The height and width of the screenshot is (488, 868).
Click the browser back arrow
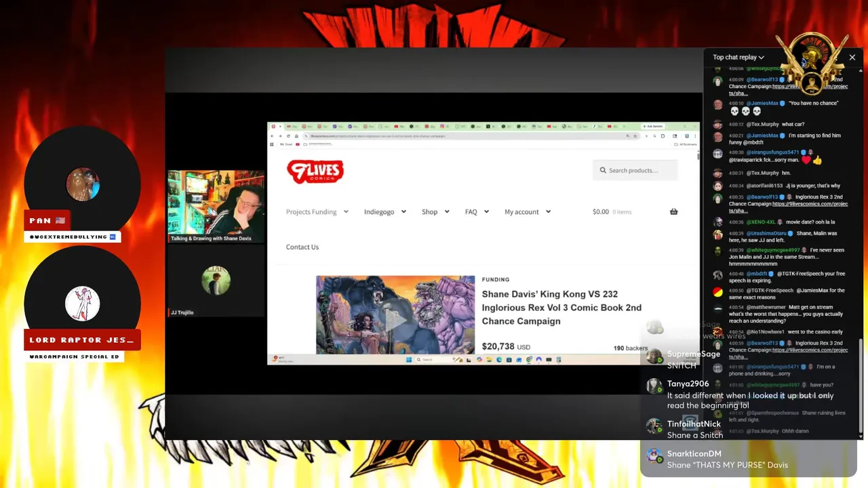click(x=273, y=136)
